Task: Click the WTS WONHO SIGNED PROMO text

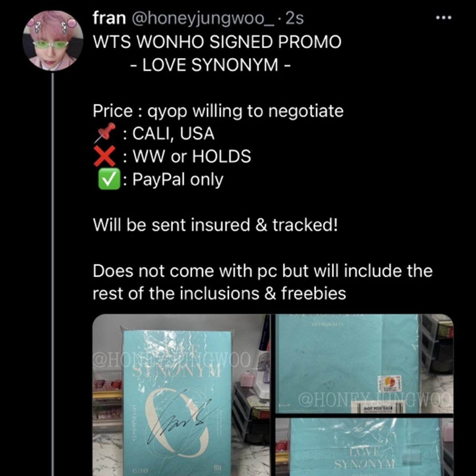Action: [217, 42]
